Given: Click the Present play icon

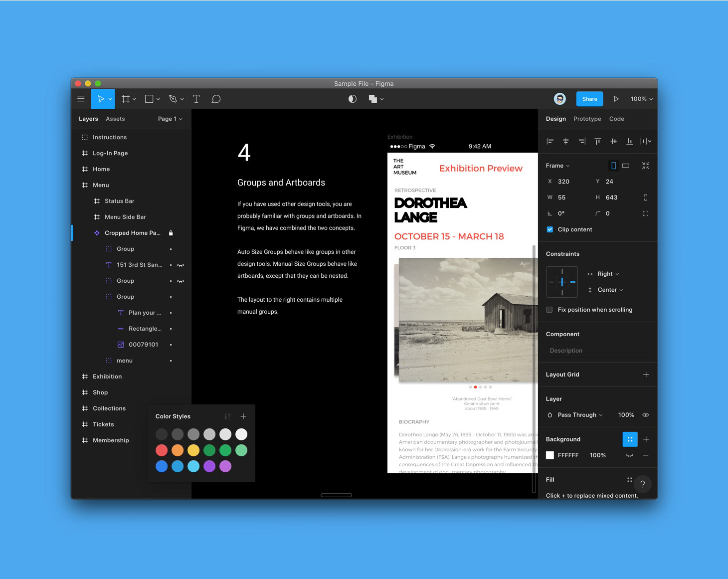Looking at the screenshot, I should click(616, 99).
